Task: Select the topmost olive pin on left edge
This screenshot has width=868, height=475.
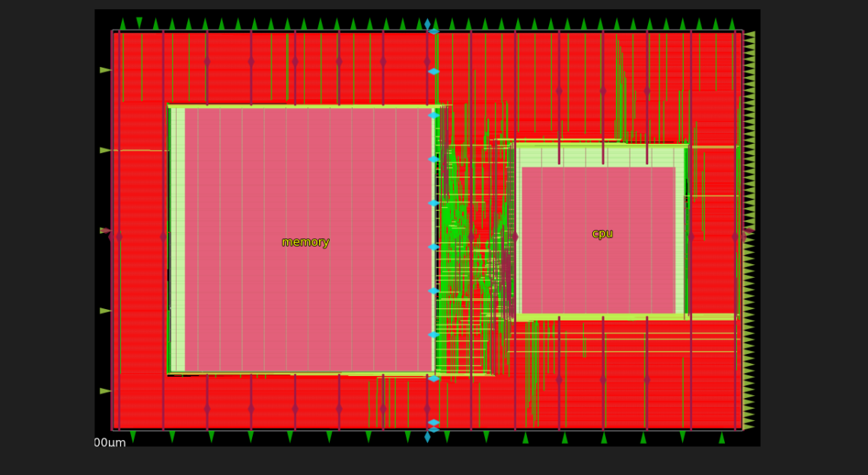Action: click(105, 70)
